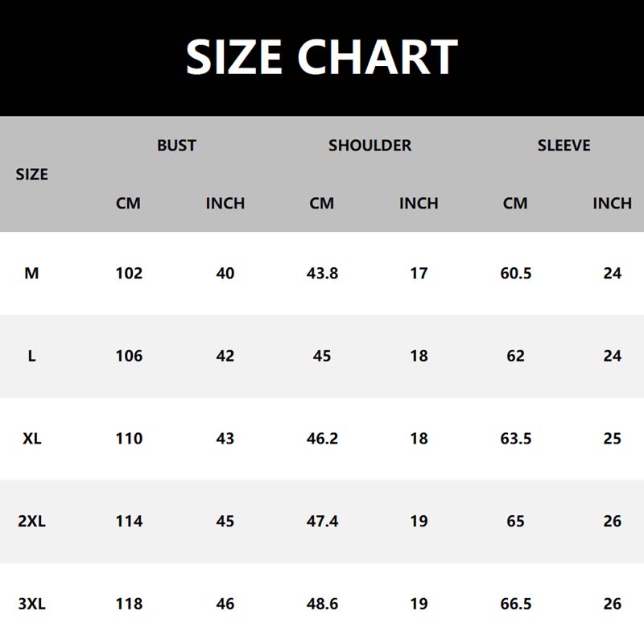The width and height of the screenshot is (644, 644).
Task: Select shoulder value 43.8 cm
Action: (x=322, y=274)
